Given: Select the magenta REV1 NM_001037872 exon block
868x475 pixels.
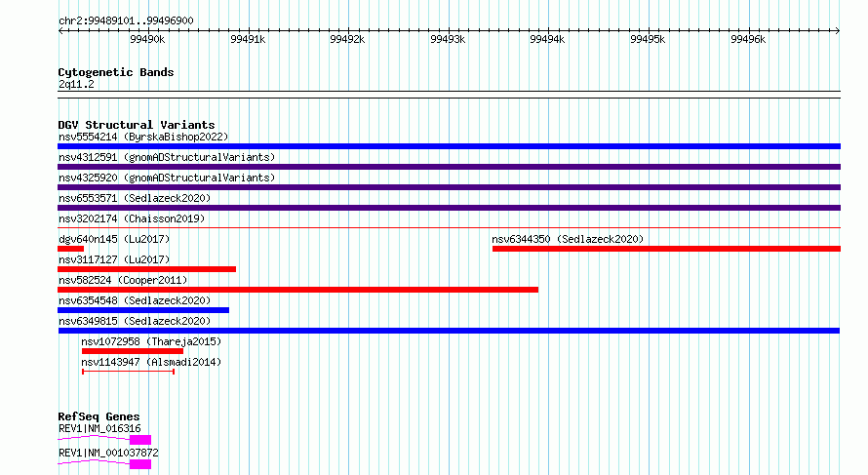Looking at the screenshot, I should (140, 464).
